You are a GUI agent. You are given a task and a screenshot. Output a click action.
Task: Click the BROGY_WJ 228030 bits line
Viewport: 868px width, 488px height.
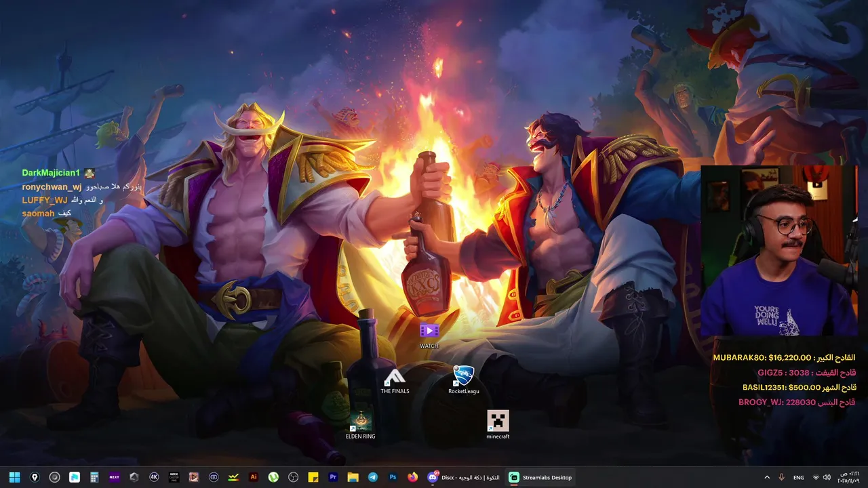tap(797, 402)
